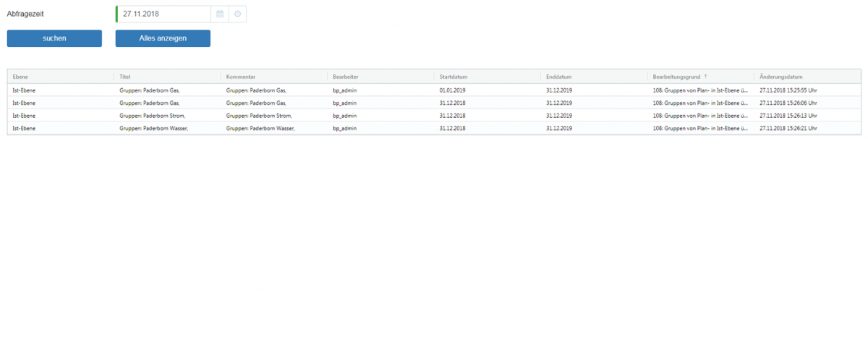The image size is (868, 347).
Task: Sort by the Bearbeiter column header
Action: pyautogui.click(x=345, y=77)
